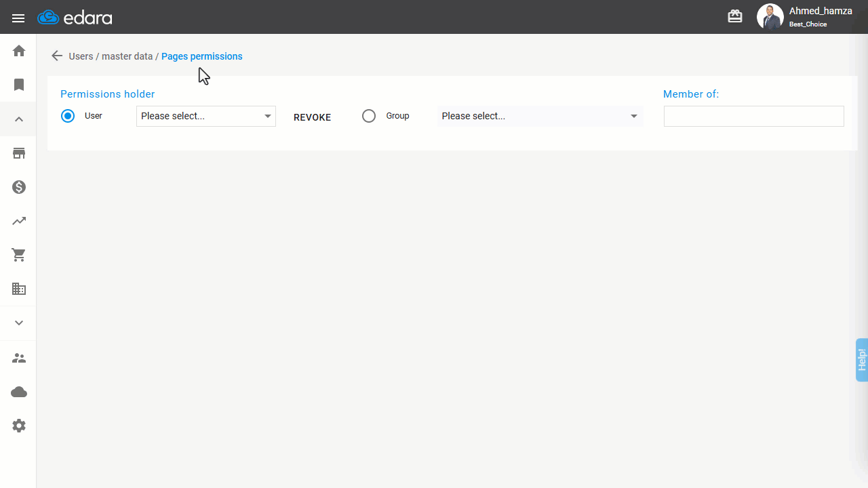The width and height of the screenshot is (868, 488).
Task: Click Pages permissions breadcrumb link
Action: coord(202,56)
